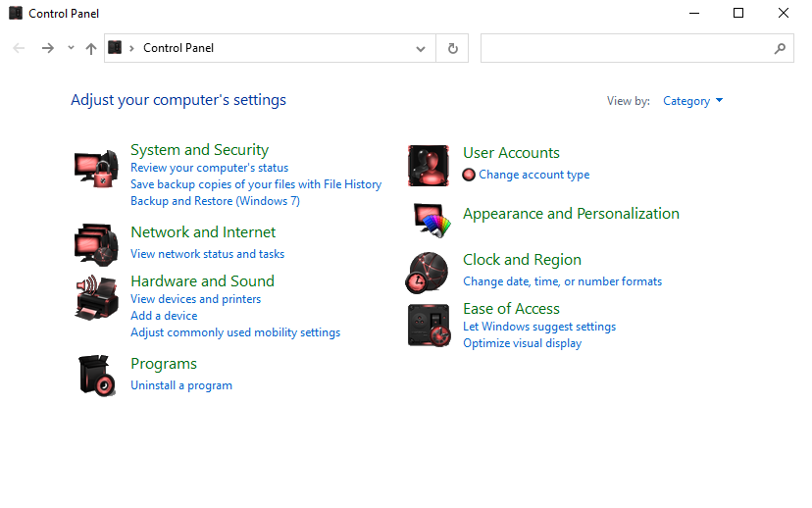812x508 pixels.
Task: Open the address bar history dropdown
Action: pos(421,48)
